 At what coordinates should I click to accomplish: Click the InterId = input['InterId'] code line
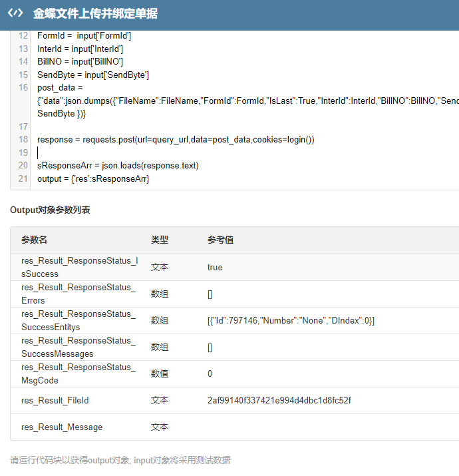coord(80,49)
